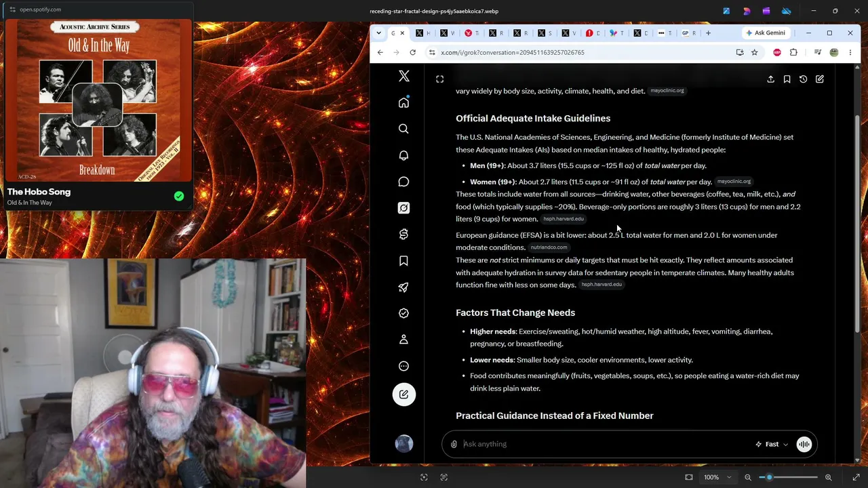868x488 pixels.
Task: Bookmark the Grok conversation
Action: coord(787,79)
